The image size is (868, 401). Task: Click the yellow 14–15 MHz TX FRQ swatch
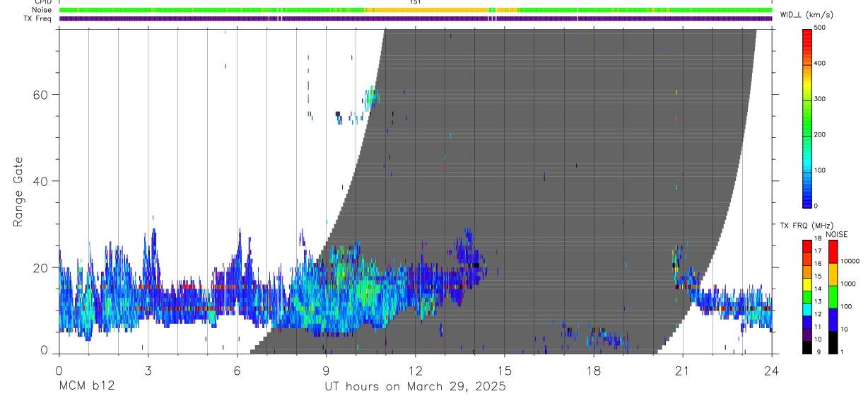(x=807, y=283)
